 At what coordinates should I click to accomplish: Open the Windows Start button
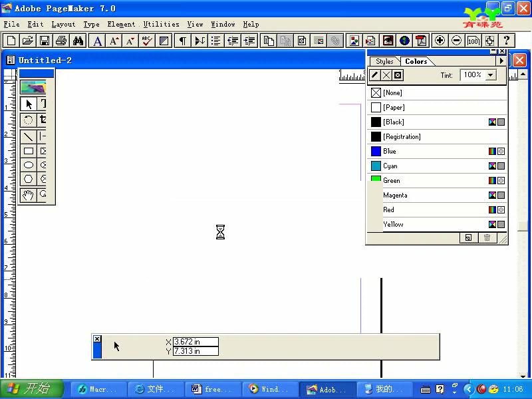click(32, 389)
